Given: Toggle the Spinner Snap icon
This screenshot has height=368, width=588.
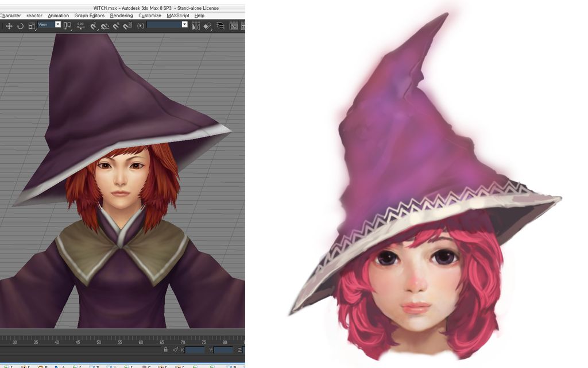Looking at the screenshot, I should tap(127, 26).
